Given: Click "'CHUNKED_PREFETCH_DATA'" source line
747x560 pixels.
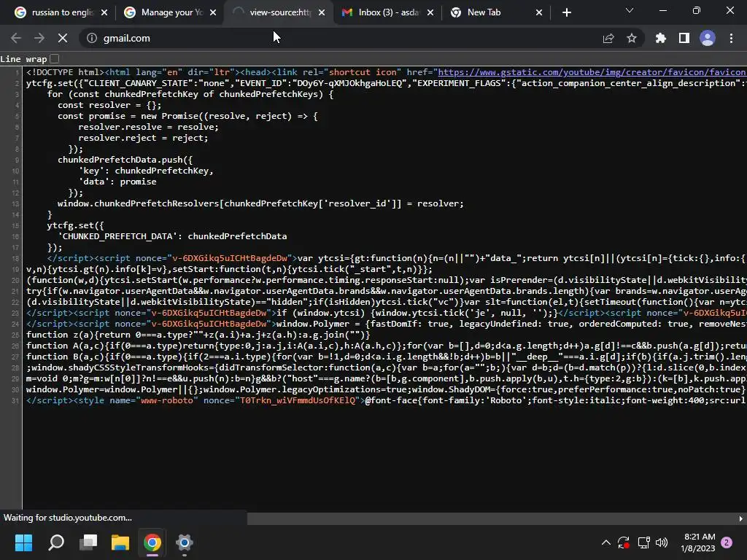Looking at the screenshot, I should click(x=172, y=236).
